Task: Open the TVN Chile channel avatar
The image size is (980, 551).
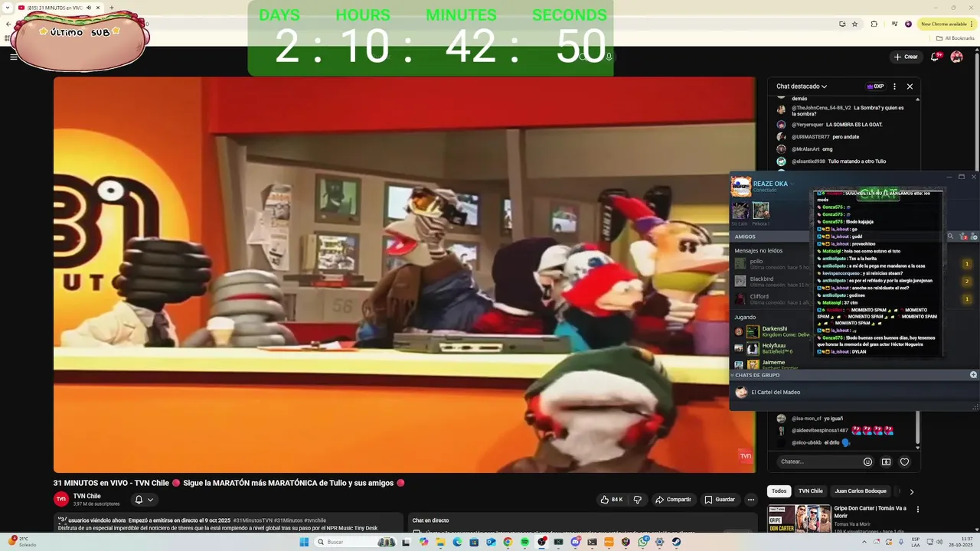Action: 61,499
